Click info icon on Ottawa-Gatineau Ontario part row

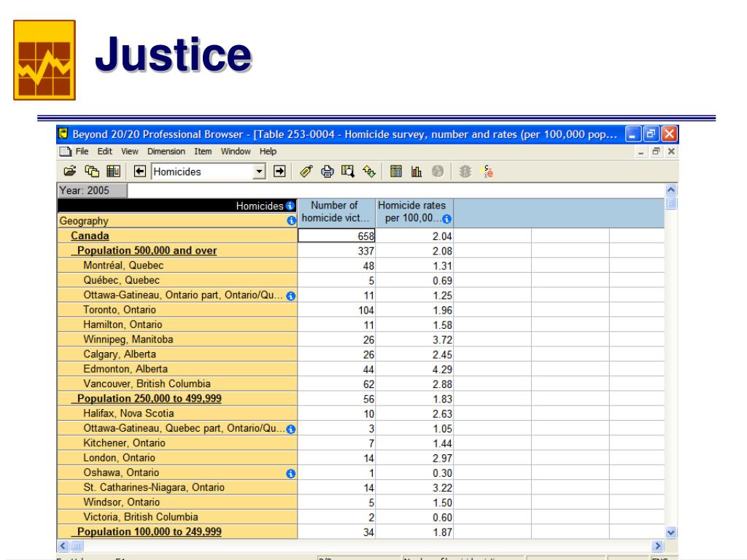pos(290,296)
